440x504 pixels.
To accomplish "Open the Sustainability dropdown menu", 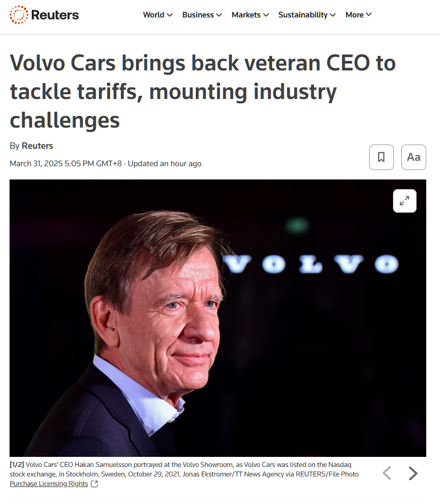I will pyautogui.click(x=307, y=15).
